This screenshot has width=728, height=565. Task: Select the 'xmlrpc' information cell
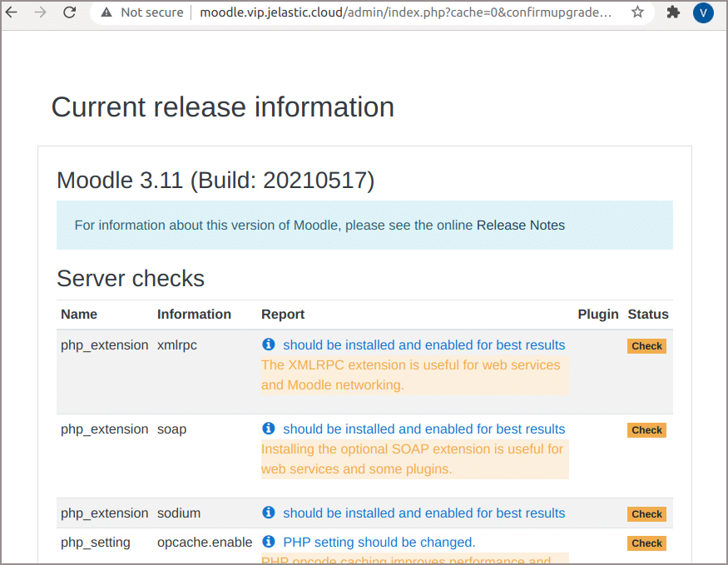pos(177,345)
